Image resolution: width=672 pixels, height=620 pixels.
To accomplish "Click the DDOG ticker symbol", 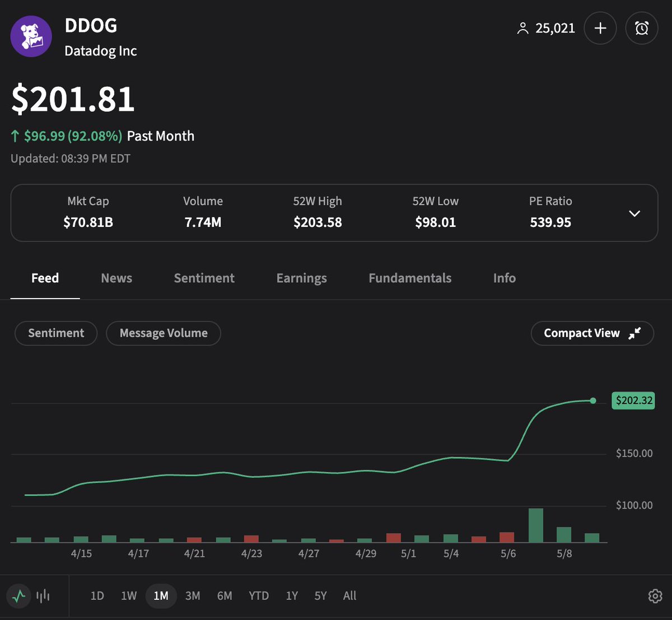I will [91, 26].
